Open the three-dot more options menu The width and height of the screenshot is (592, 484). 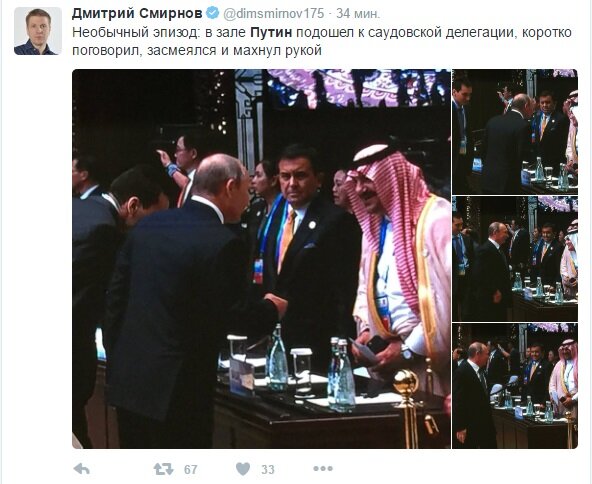[x=323, y=469]
